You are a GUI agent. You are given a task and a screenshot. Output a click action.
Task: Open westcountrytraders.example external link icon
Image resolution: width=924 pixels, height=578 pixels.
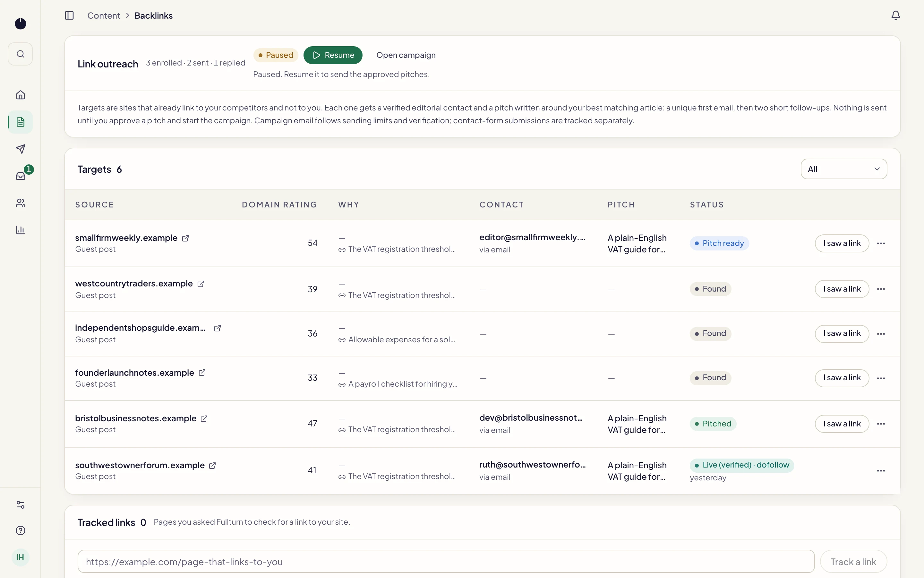[x=201, y=284]
